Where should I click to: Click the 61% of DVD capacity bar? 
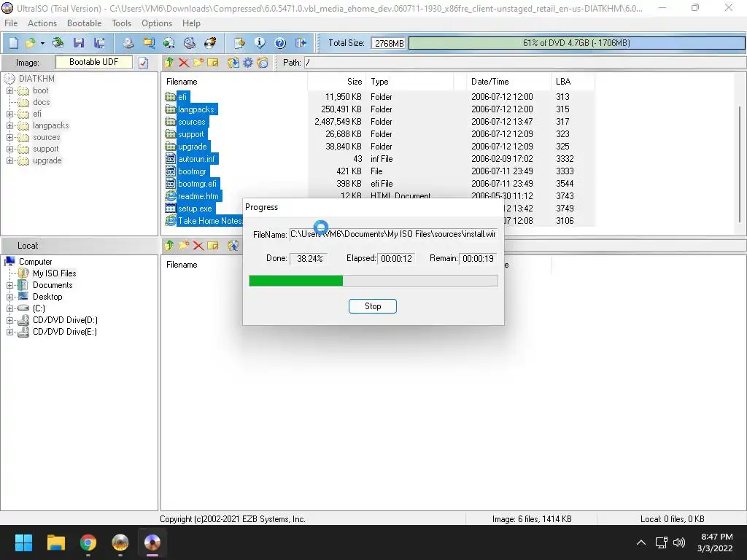[x=576, y=43]
